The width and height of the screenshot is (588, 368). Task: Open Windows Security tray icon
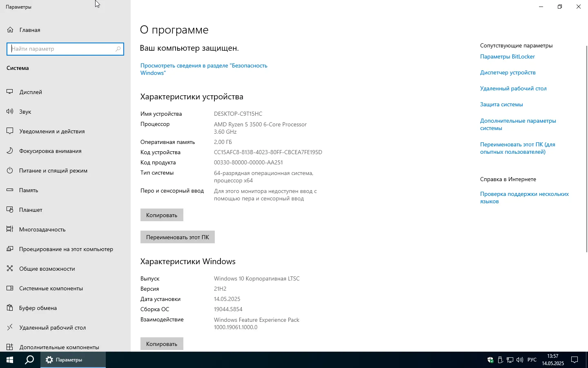click(x=490, y=360)
